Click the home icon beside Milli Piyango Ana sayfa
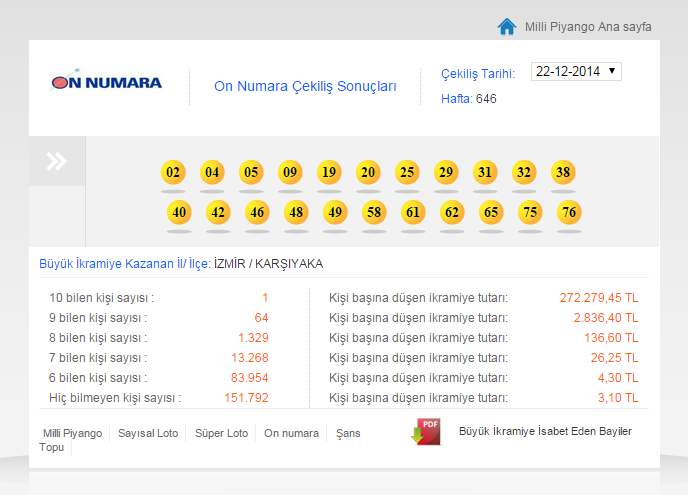 (507, 26)
